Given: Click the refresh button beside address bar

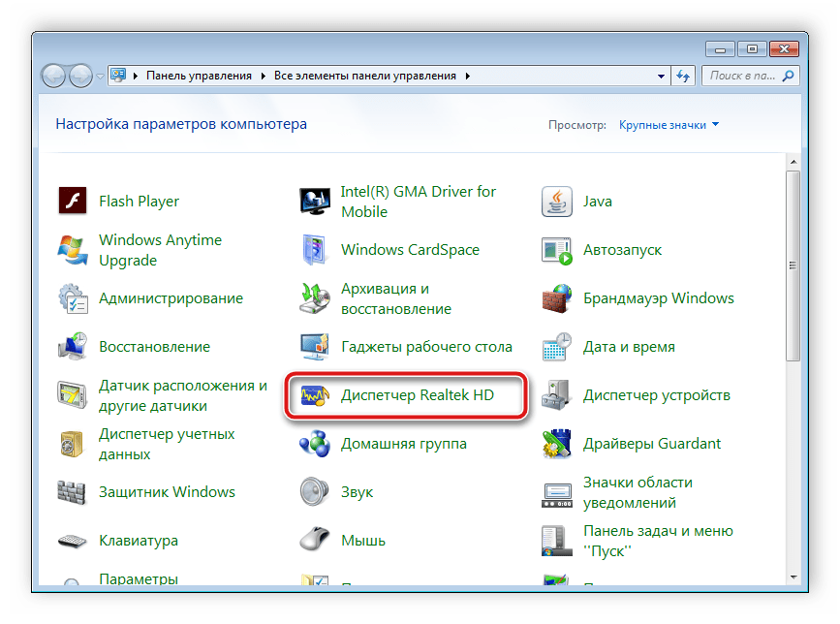Looking at the screenshot, I should pos(684,76).
